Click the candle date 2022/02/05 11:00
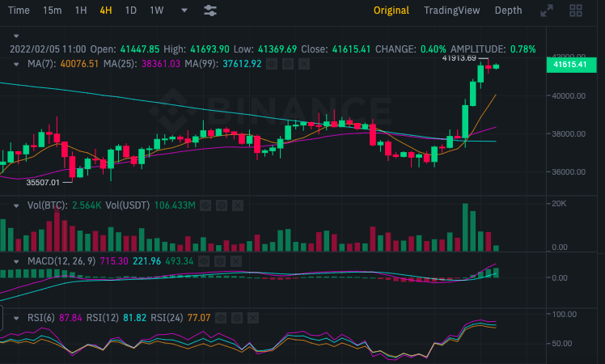The width and height of the screenshot is (605, 364). pyautogui.click(x=48, y=49)
